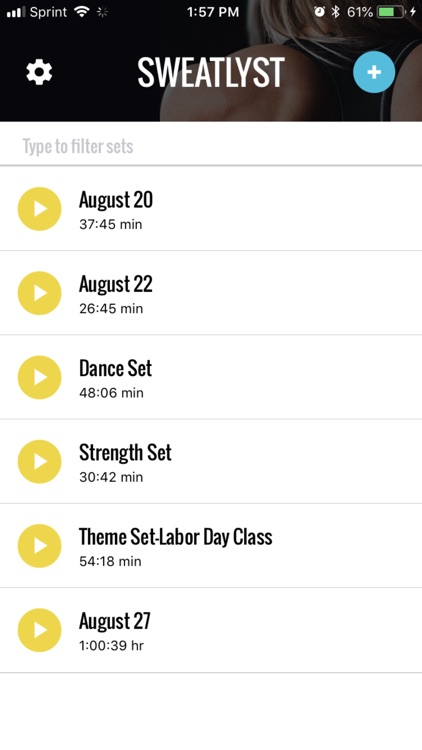Play Theme Set-Labor Day Class
This screenshot has height=750, width=422.
coord(40,546)
